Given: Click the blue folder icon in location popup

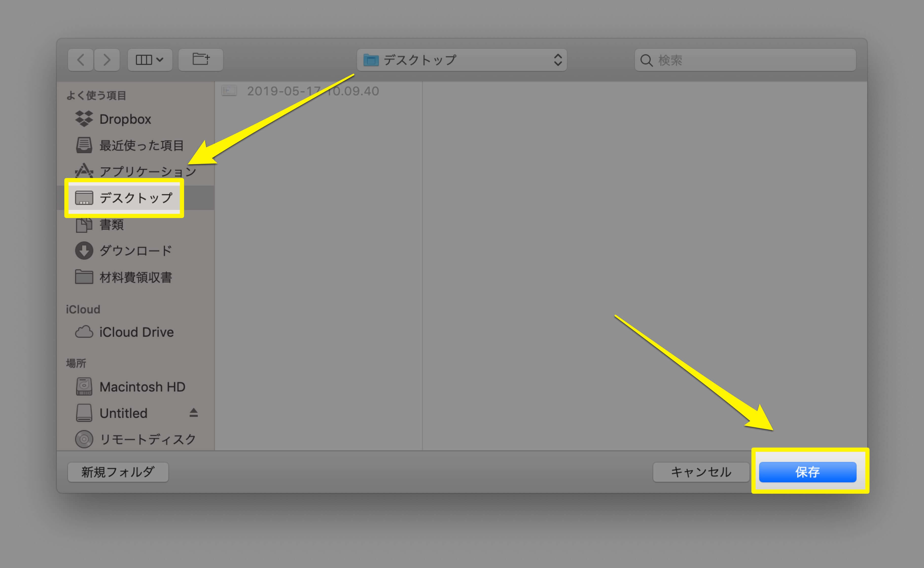Looking at the screenshot, I should [x=371, y=60].
